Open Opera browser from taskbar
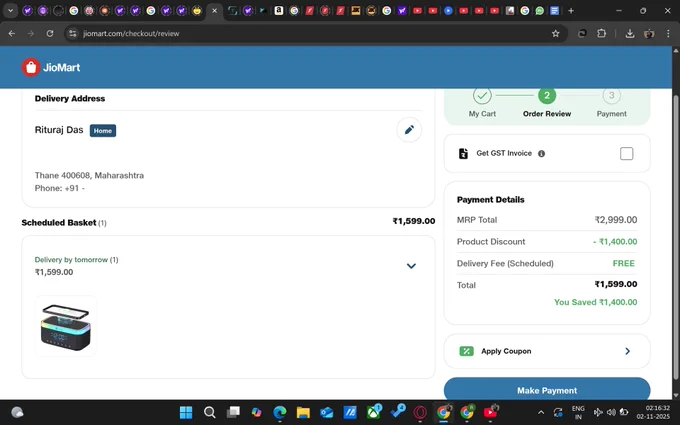 pos(420,412)
